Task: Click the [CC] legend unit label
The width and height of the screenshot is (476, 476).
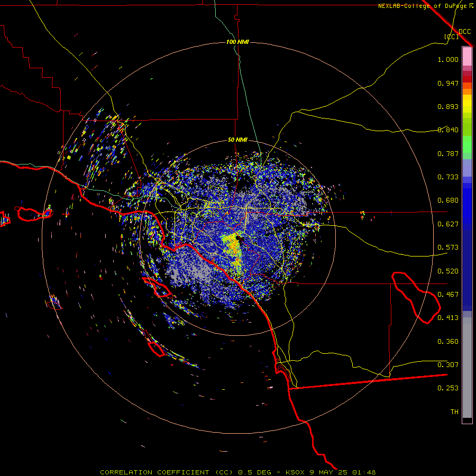Action: point(451,36)
